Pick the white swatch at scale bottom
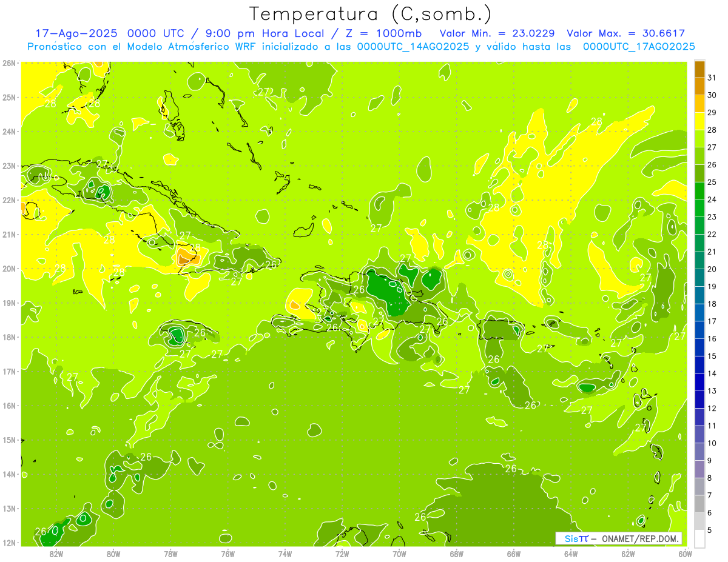728x562 pixels. (x=699, y=538)
